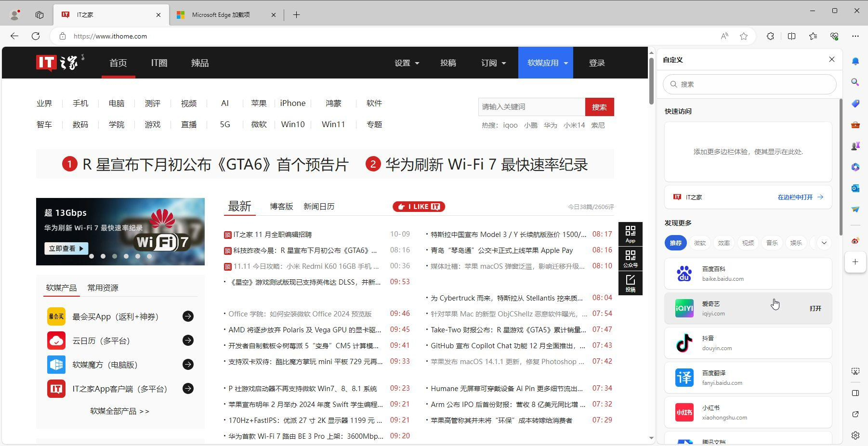
Task: Open tab actions workspaces icon
Action: coord(39,15)
